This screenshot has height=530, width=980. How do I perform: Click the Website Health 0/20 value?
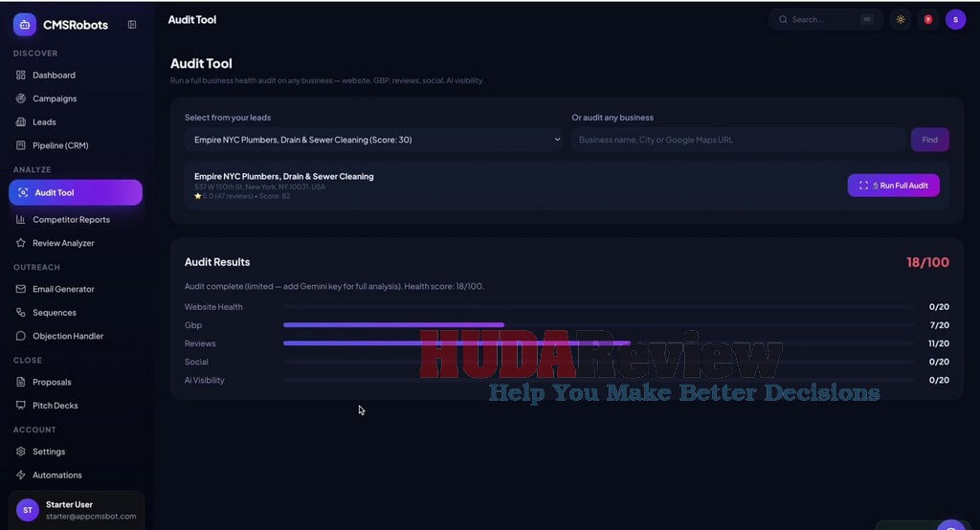point(939,307)
